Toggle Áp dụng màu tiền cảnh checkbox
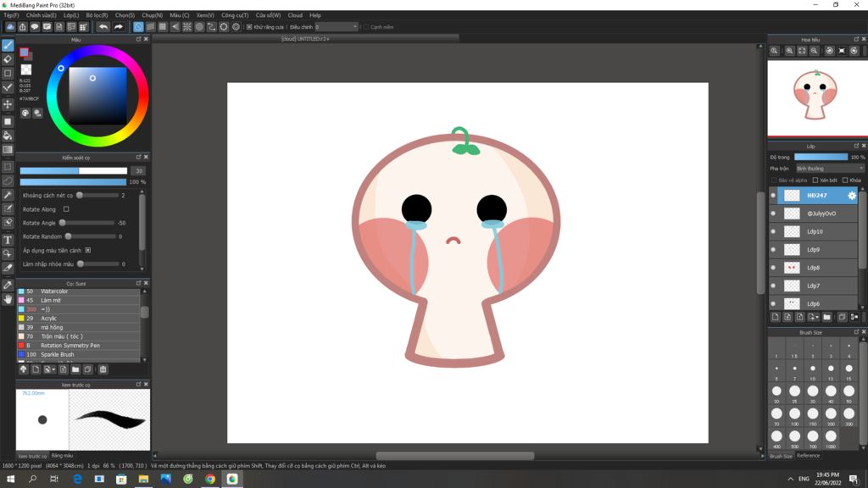Viewport: 868px width, 488px height. tap(88, 251)
